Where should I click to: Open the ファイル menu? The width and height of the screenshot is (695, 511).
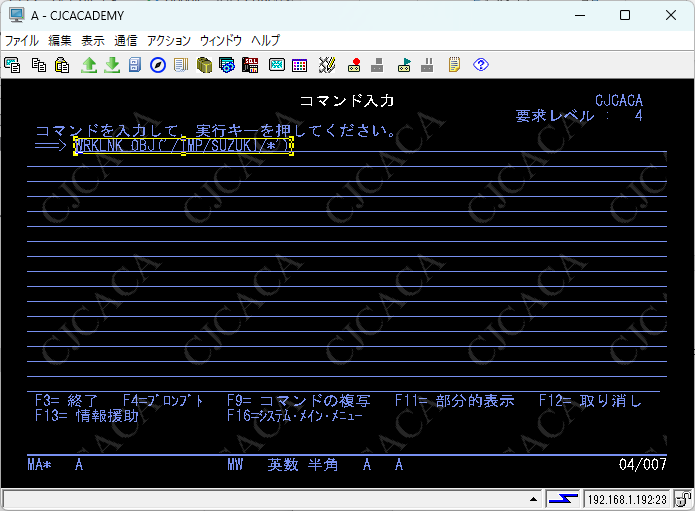point(22,41)
